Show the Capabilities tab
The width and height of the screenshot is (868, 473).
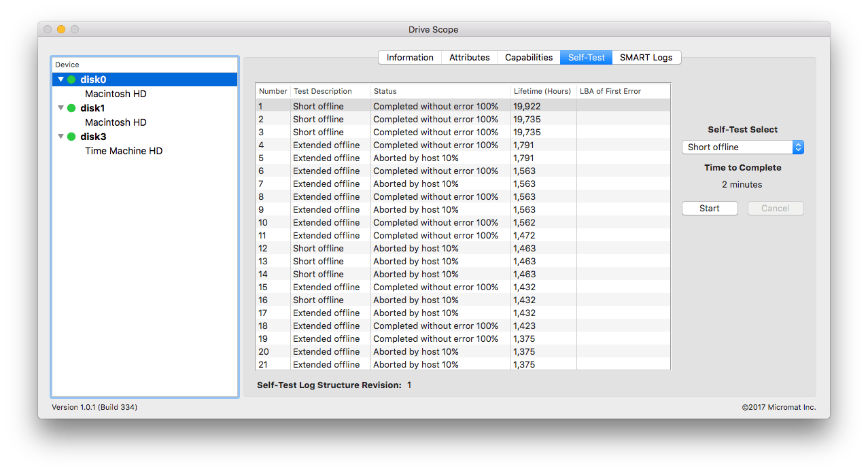(529, 58)
